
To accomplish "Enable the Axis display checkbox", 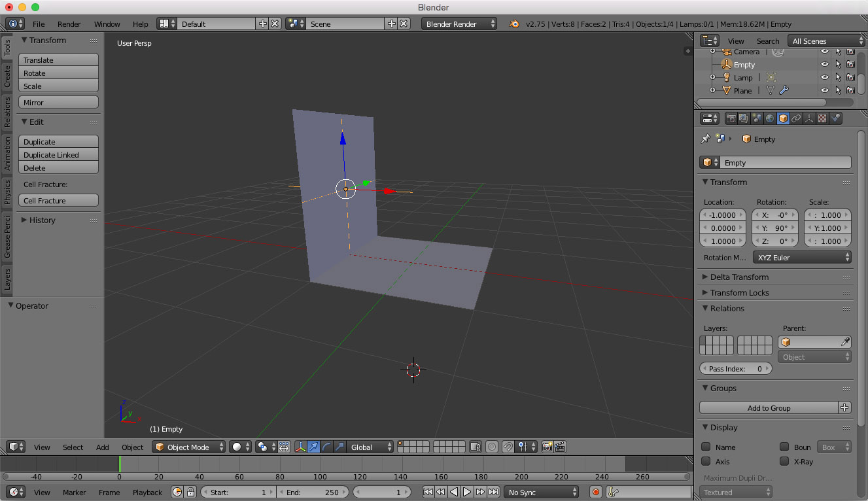I will coord(706,461).
